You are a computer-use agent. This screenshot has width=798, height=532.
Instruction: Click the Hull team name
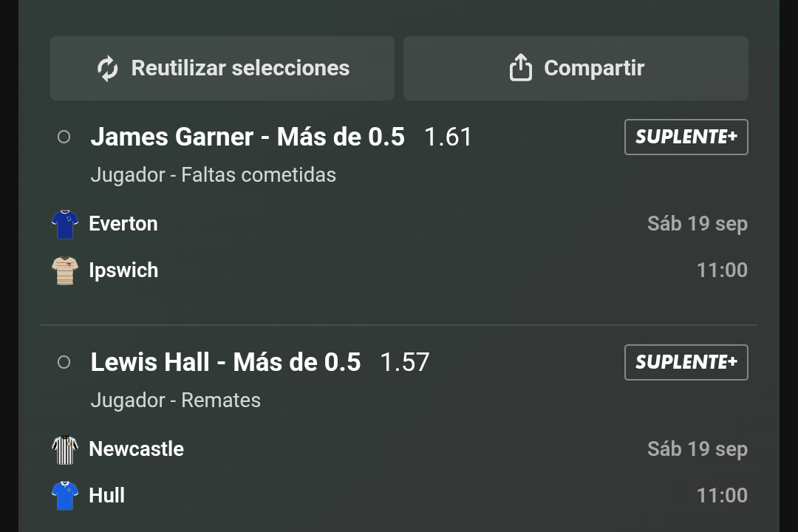point(107,495)
